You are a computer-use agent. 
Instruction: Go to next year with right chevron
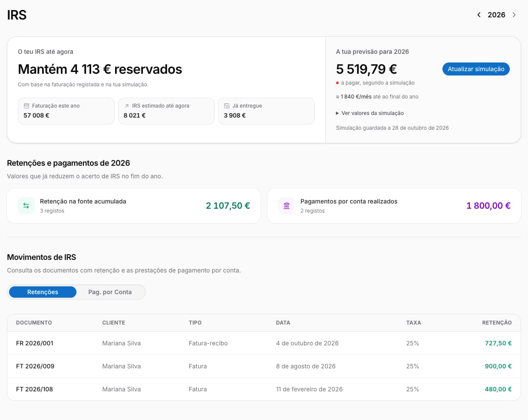click(514, 15)
